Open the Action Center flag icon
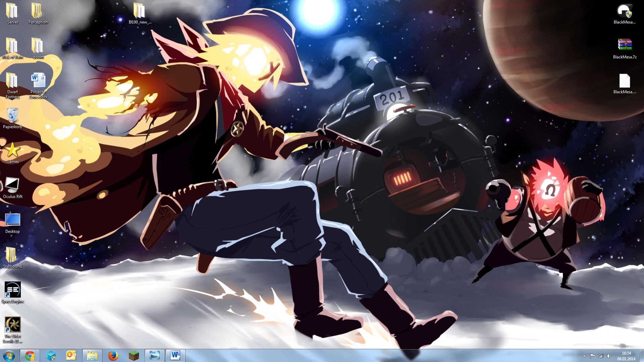This screenshot has height=362, width=644. click(x=592, y=356)
